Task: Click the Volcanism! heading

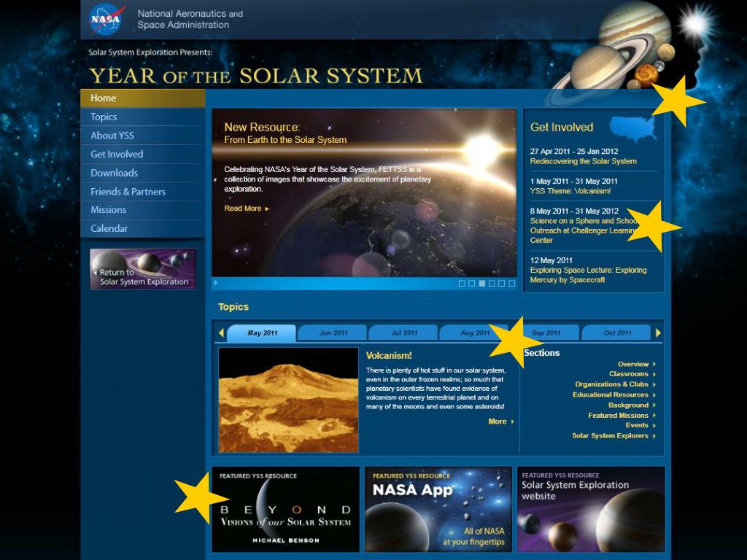Action: 389,356
